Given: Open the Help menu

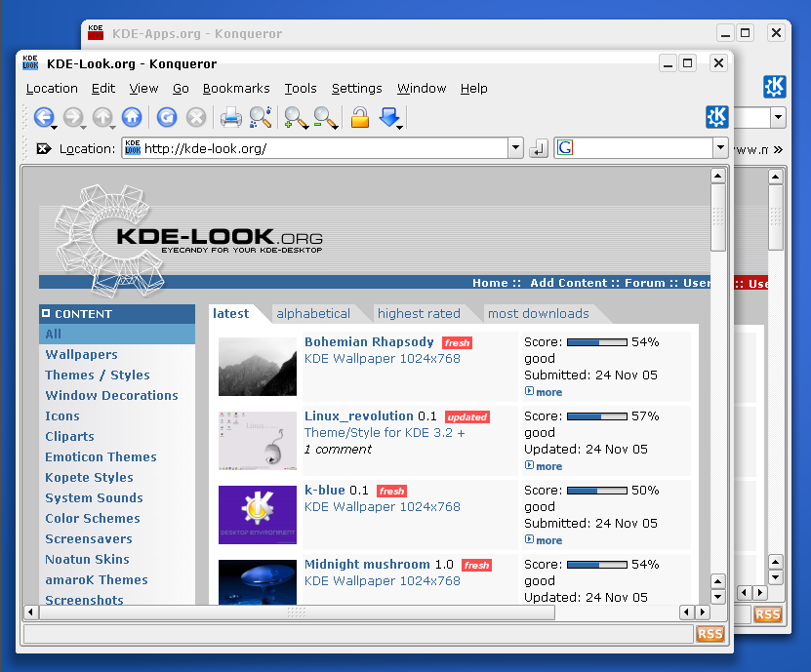Looking at the screenshot, I should click(x=473, y=89).
